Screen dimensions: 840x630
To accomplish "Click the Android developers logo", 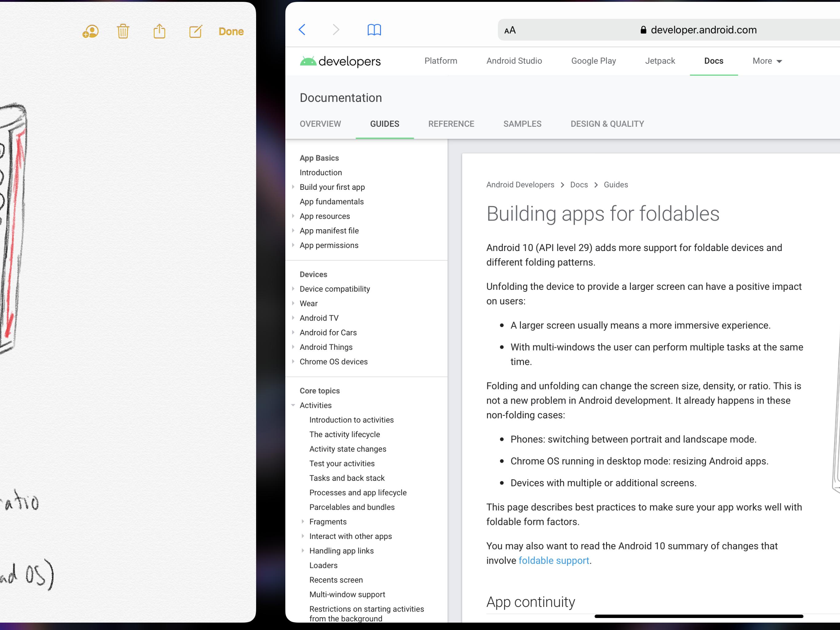I will click(x=340, y=61).
